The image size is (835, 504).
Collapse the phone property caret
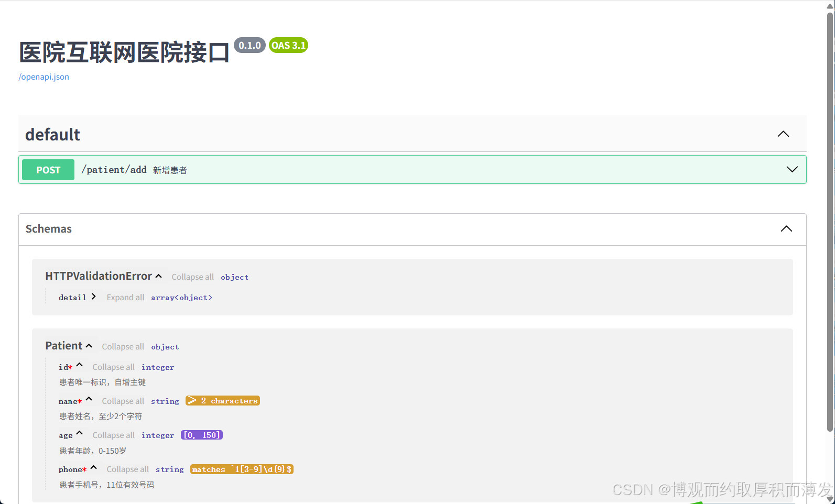pos(94,467)
